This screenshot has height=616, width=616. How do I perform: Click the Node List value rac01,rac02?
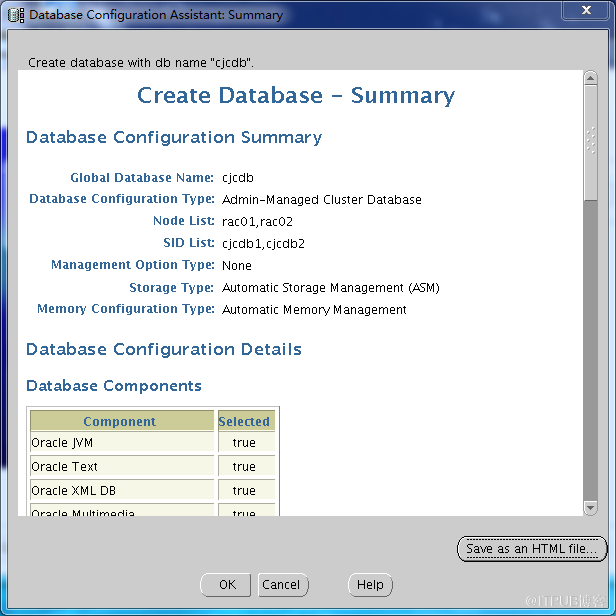[257, 222]
